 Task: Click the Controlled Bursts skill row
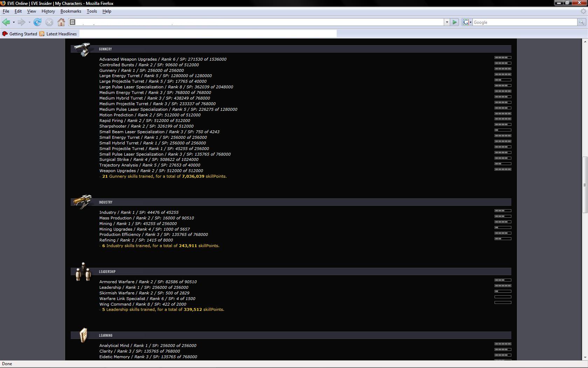click(x=149, y=65)
